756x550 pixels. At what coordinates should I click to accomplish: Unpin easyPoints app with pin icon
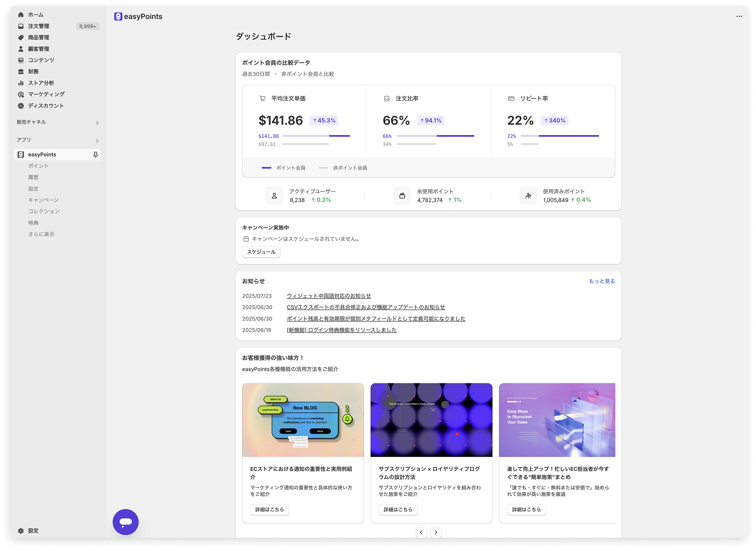(x=95, y=155)
